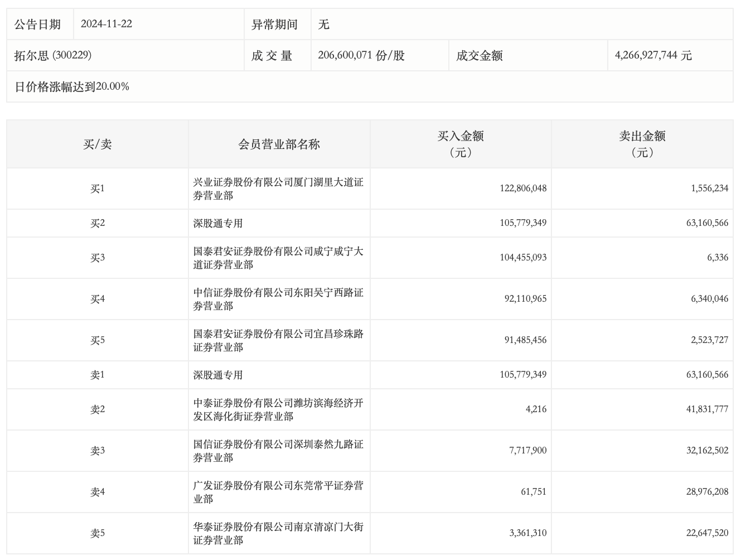This screenshot has height=560, width=736.
Task: Select 国信证券深圳泰然九路证券营业部
Action: [278, 451]
